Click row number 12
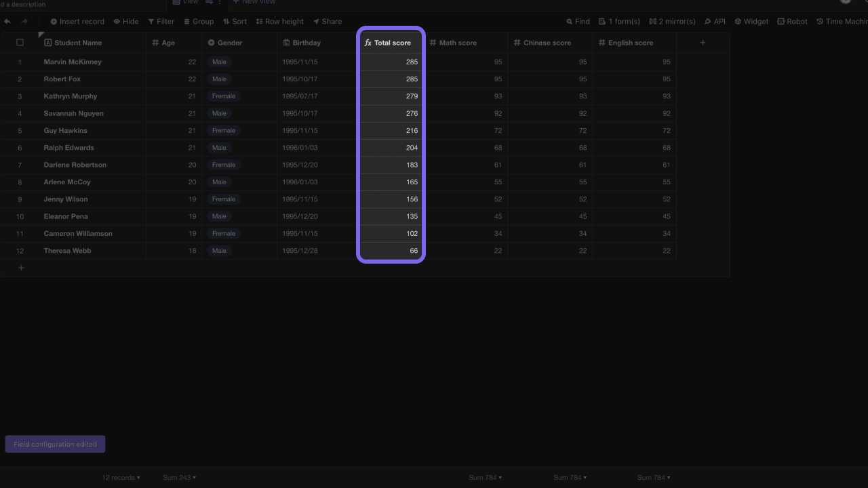The width and height of the screenshot is (868, 488). pos(20,251)
